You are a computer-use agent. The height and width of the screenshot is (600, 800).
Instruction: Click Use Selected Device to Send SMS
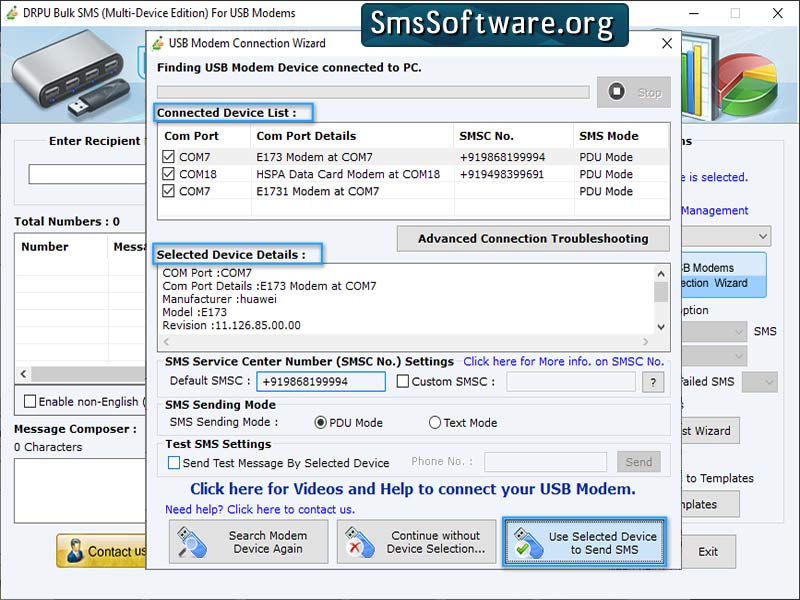(x=584, y=542)
